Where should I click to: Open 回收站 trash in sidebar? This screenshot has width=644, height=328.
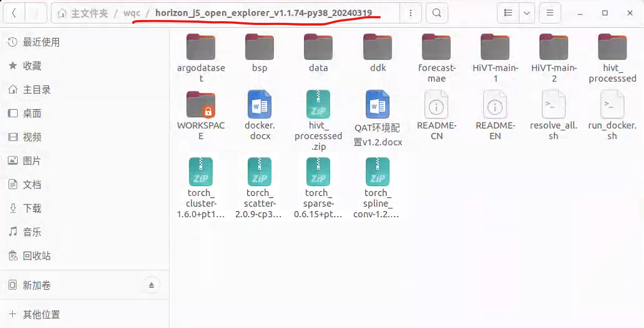coord(36,256)
